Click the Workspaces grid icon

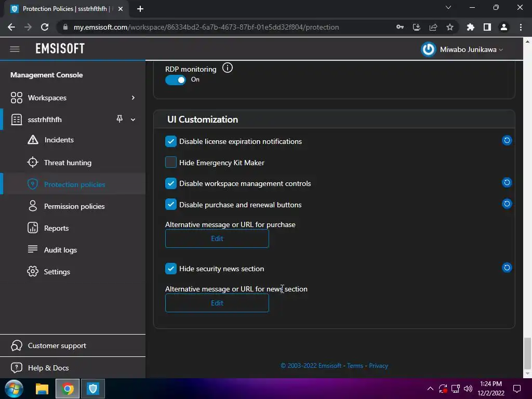16,98
